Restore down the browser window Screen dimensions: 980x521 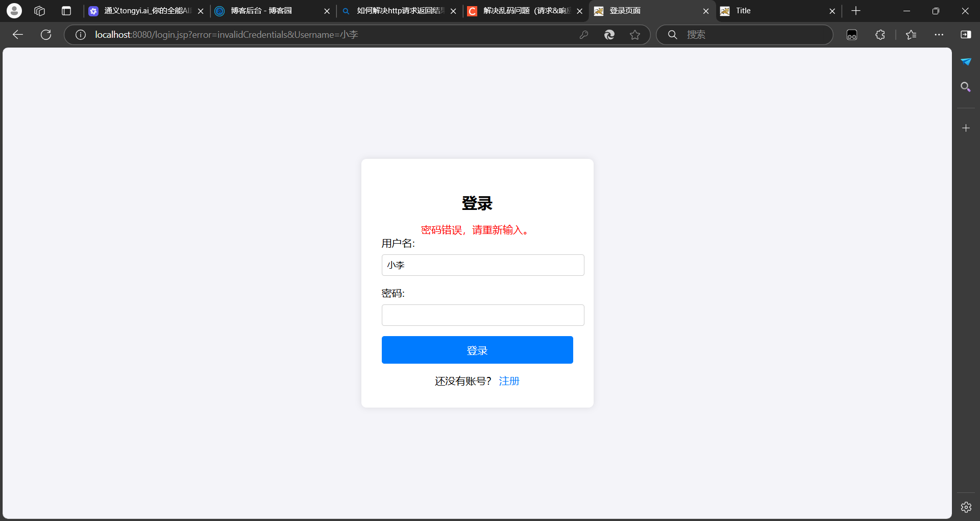(936, 11)
